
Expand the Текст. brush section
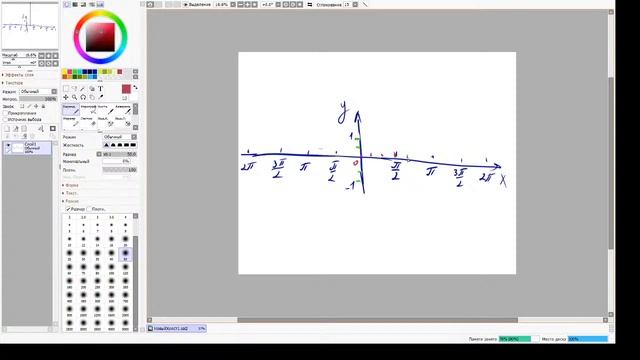pos(70,193)
